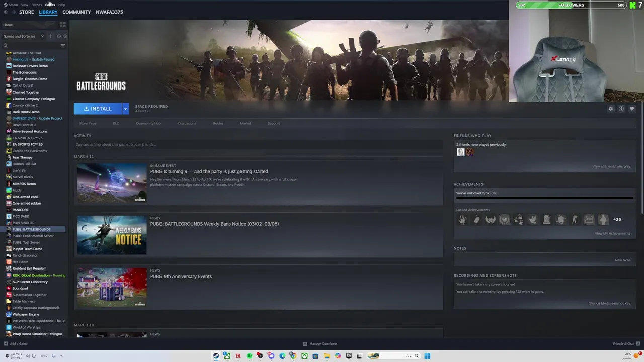644x362 pixels.
Task: Open the Steam menu
Action: (x=11, y=5)
